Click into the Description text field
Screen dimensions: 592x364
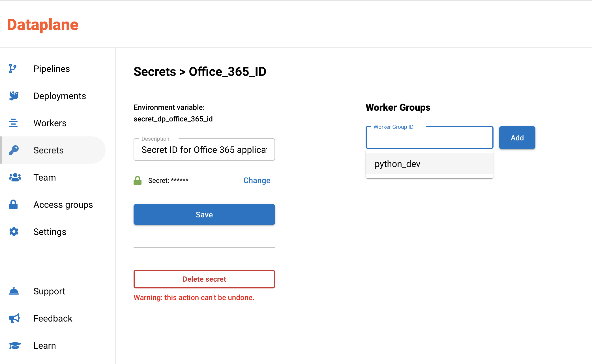(x=204, y=150)
